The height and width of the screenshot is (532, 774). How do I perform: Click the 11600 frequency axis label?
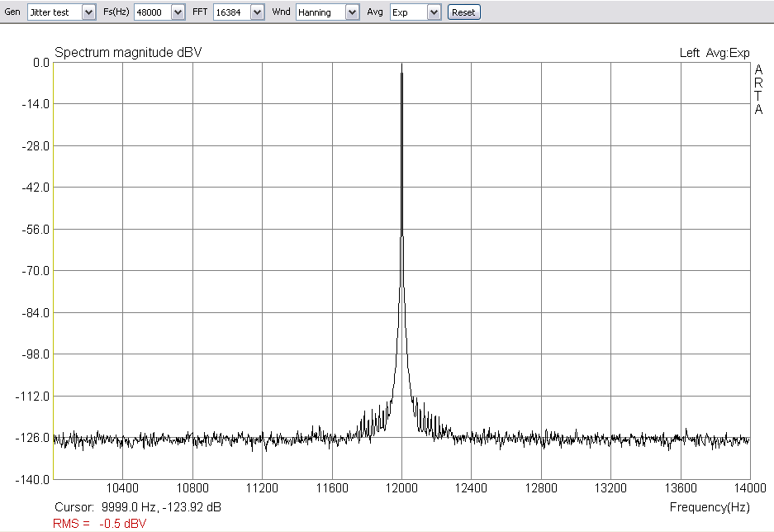(332, 488)
